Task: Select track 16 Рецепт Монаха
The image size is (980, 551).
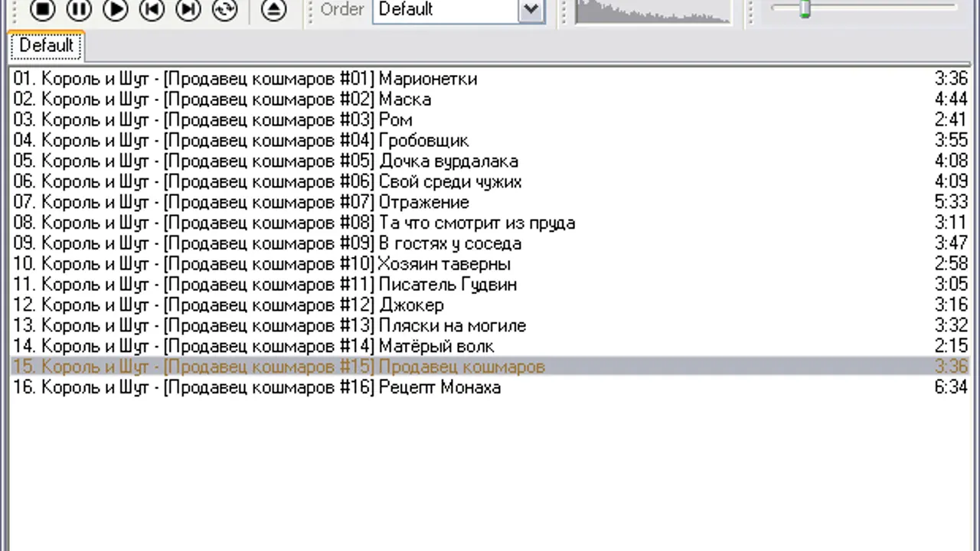Action: 257,387
